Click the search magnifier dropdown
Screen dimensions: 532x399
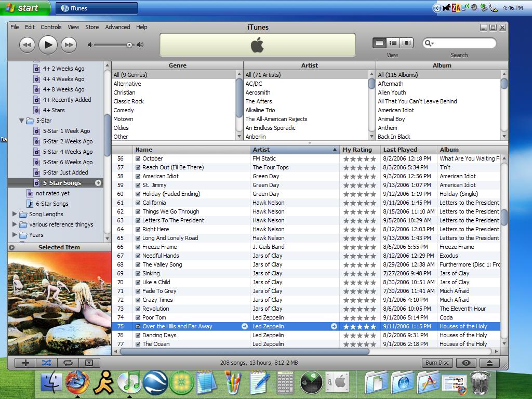point(429,43)
